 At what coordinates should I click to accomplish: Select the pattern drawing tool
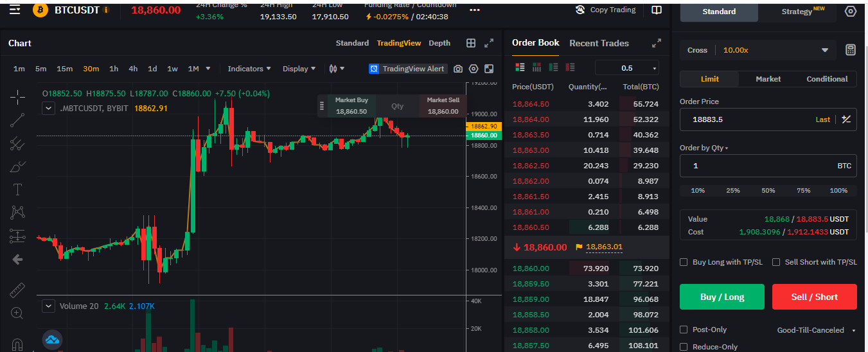tap(17, 213)
